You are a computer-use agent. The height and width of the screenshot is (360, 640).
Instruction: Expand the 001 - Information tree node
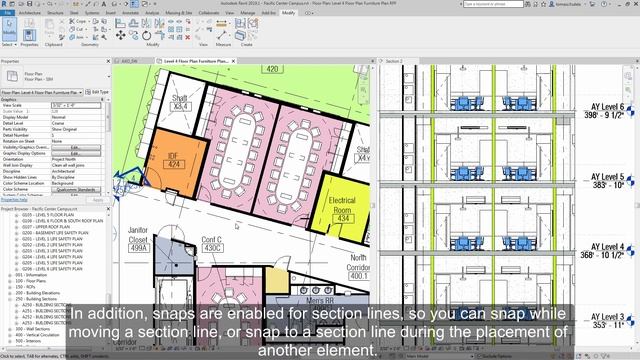pos(10,275)
